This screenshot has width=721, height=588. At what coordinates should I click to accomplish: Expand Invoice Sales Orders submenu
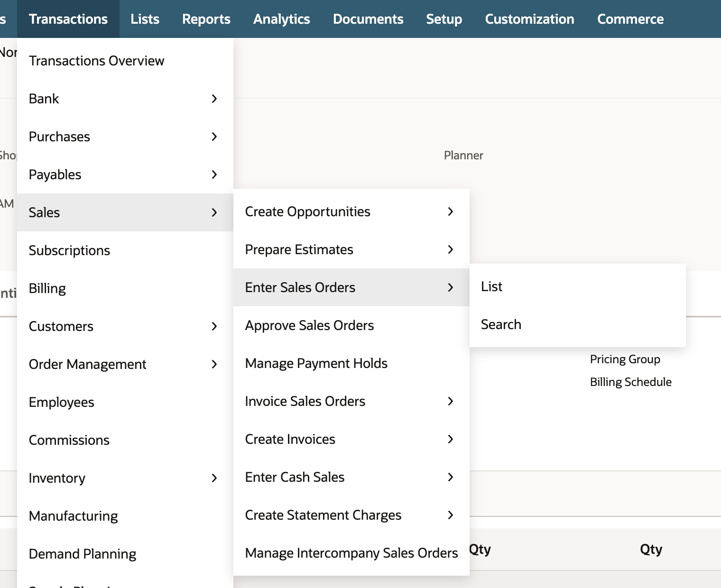[x=351, y=401]
